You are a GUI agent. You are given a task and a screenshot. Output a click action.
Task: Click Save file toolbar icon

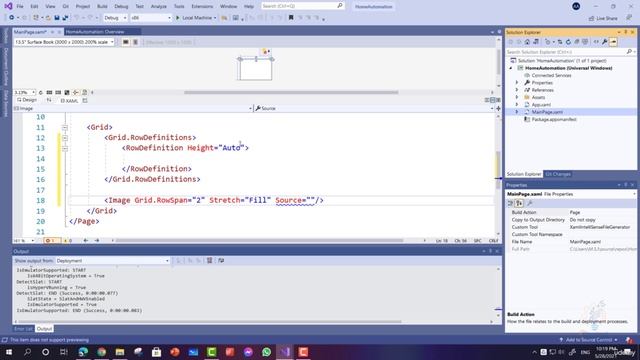(57, 18)
